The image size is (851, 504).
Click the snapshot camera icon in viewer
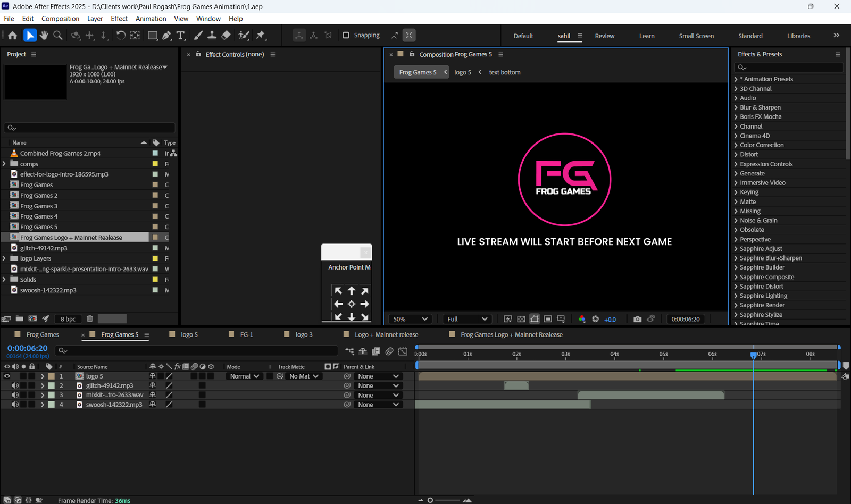[637, 319]
